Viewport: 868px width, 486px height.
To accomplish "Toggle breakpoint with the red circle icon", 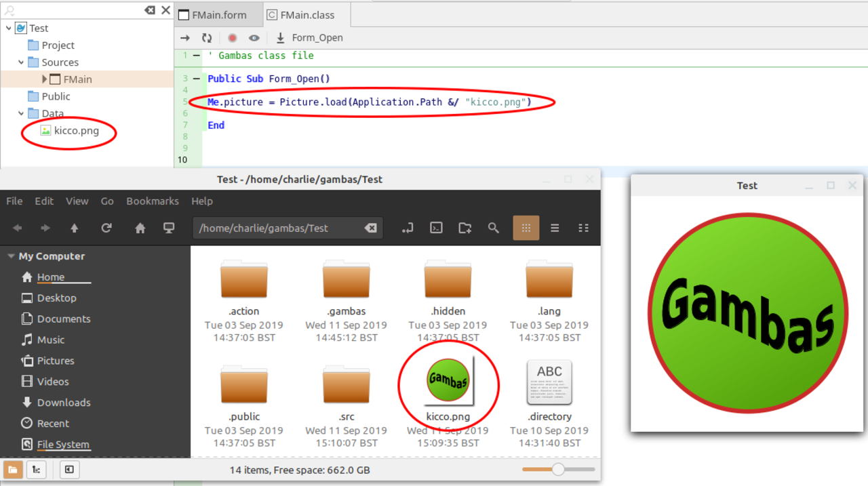I will tap(232, 38).
